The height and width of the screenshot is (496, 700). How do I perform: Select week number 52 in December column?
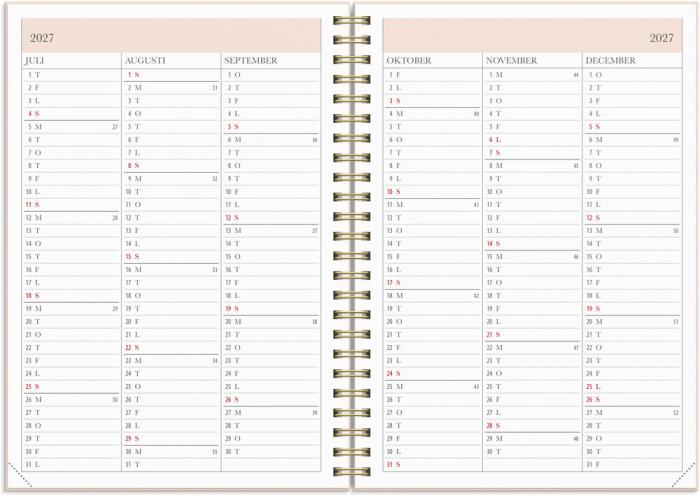coord(675,412)
